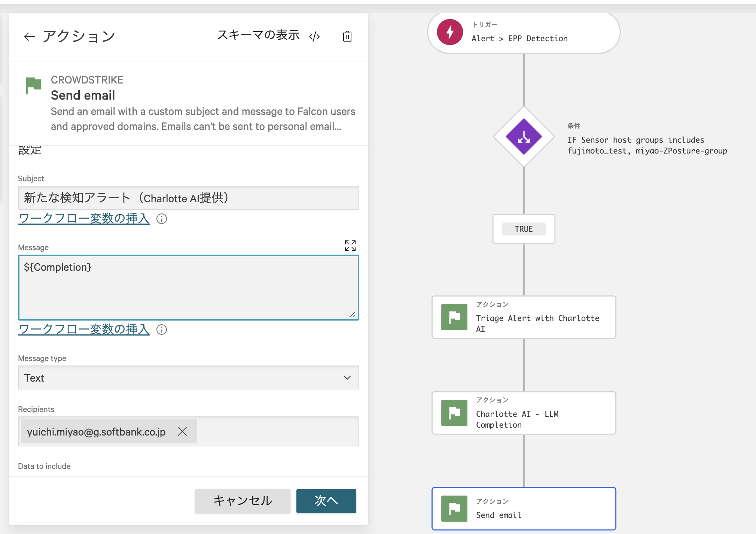Click the back arrow next to アクション
Screen dimensions: 756x534
coord(30,36)
